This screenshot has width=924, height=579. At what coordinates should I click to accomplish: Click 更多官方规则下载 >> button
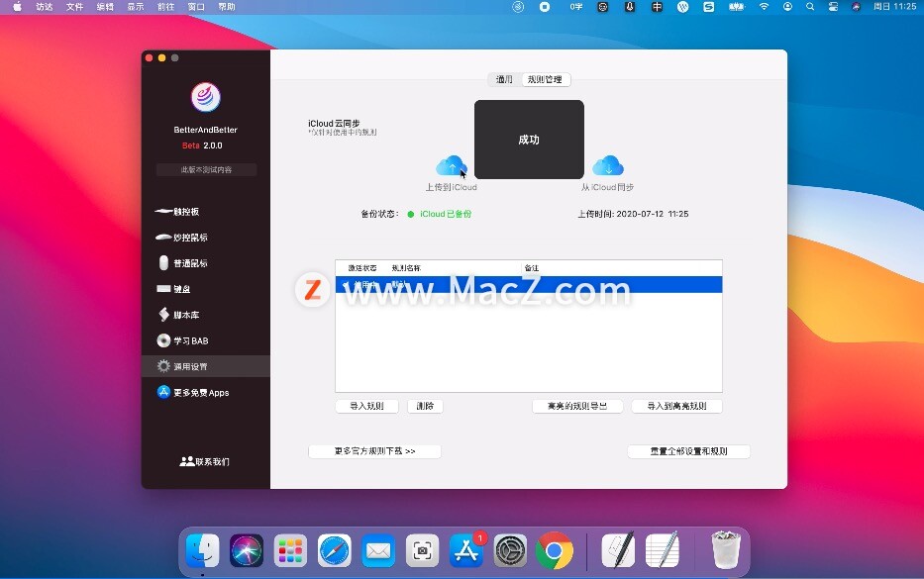(374, 451)
